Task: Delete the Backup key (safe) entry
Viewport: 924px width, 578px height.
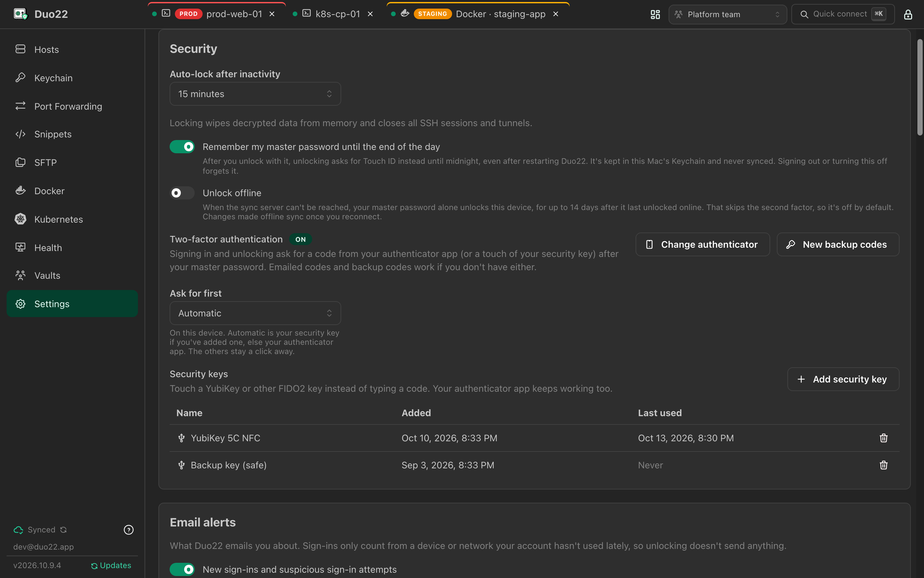Action: coord(883,465)
